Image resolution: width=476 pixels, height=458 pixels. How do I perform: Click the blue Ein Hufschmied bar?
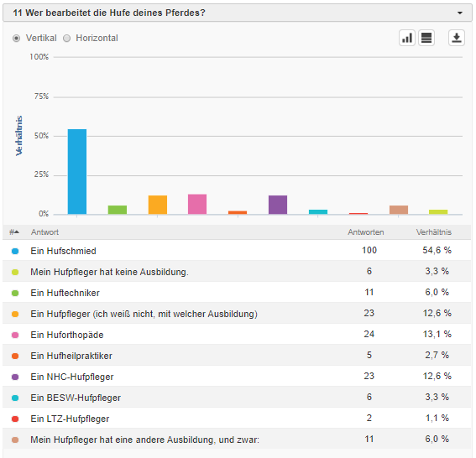click(x=77, y=172)
